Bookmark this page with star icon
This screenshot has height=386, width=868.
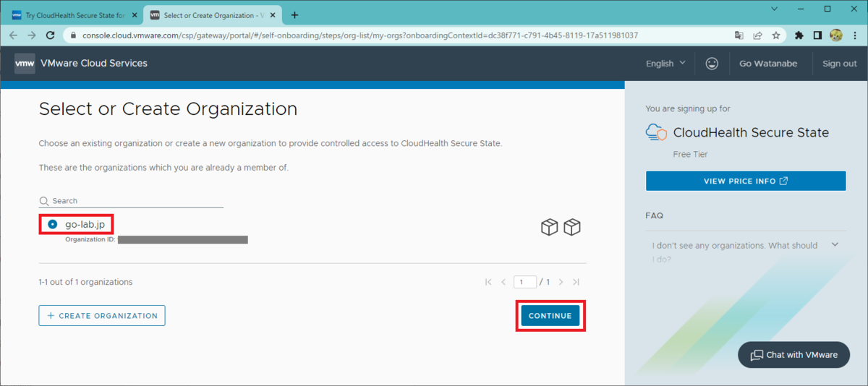tap(775, 35)
